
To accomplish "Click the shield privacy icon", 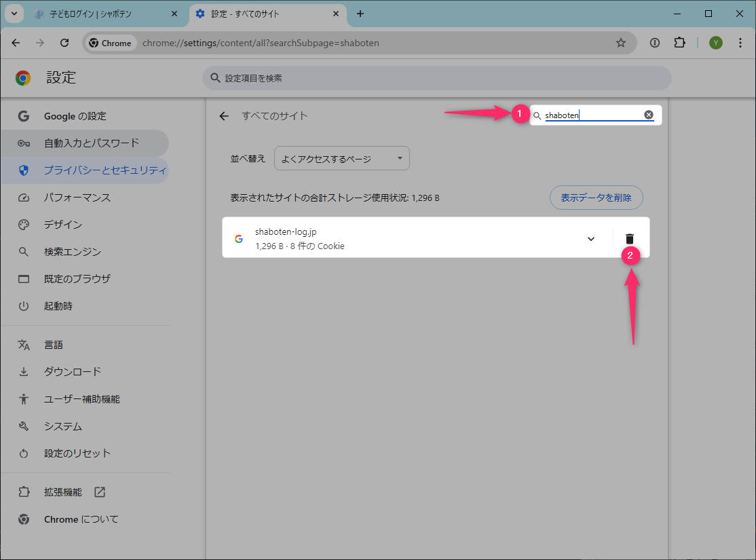I will point(24,170).
